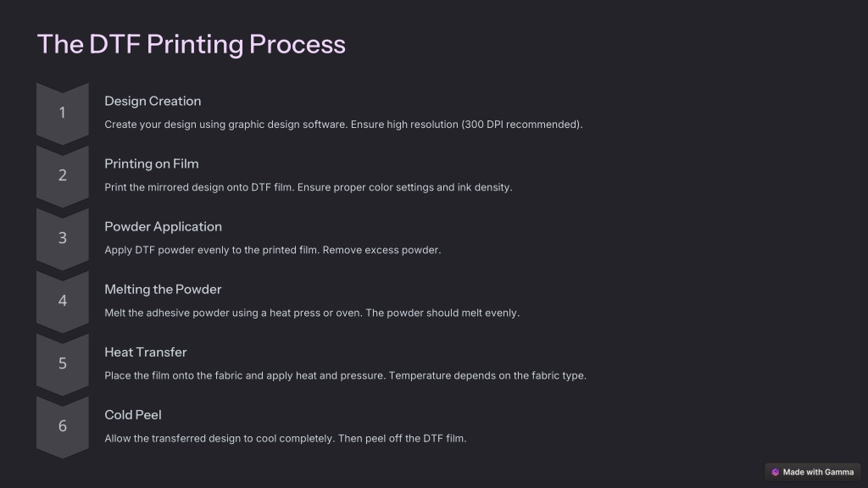Select the Powder Application heading

coord(164,227)
